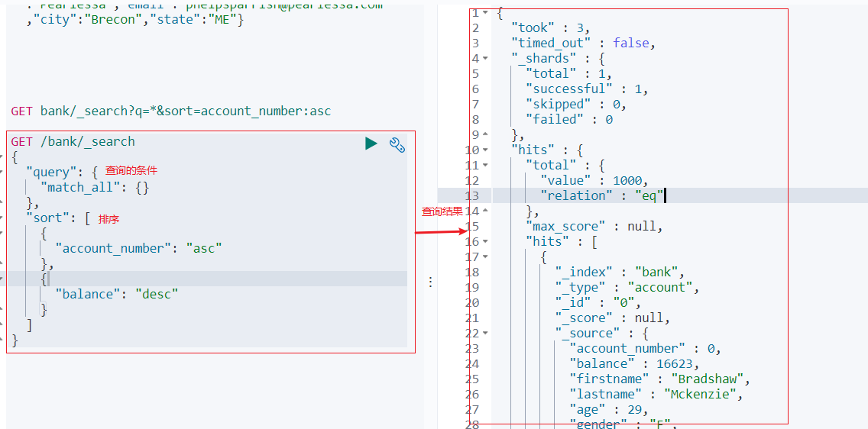The height and width of the screenshot is (429, 868).
Task: Collapse the "_source" object at line 22
Action: [485, 334]
